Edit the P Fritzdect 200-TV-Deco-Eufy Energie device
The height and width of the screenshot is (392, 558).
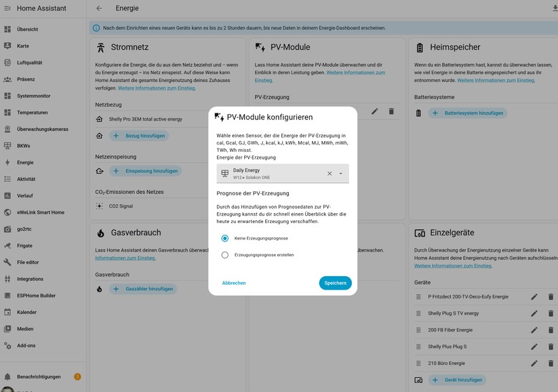click(x=534, y=297)
